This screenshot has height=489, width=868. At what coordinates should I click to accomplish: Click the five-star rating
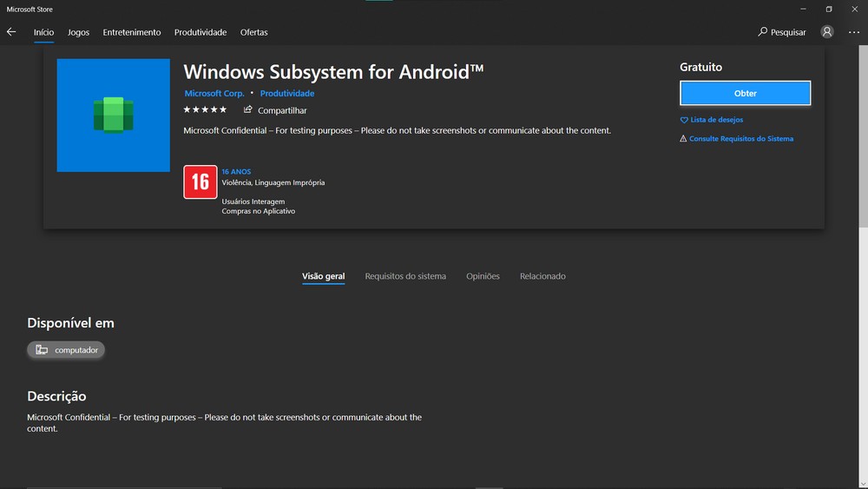205,109
